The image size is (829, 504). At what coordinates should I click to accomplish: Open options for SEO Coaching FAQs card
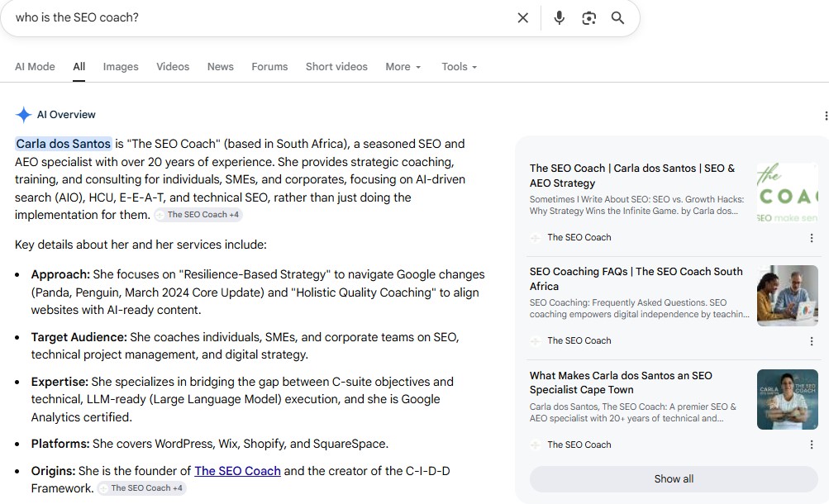tap(812, 341)
